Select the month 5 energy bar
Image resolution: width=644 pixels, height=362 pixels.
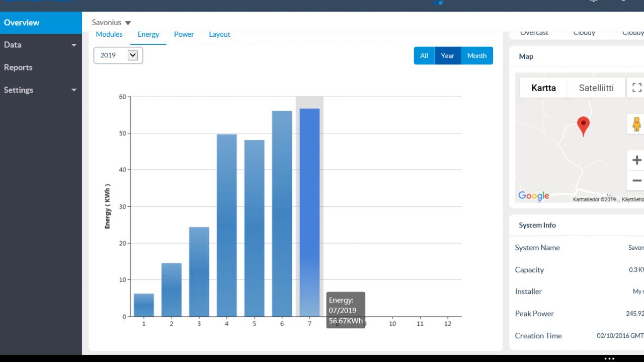coord(255,228)
